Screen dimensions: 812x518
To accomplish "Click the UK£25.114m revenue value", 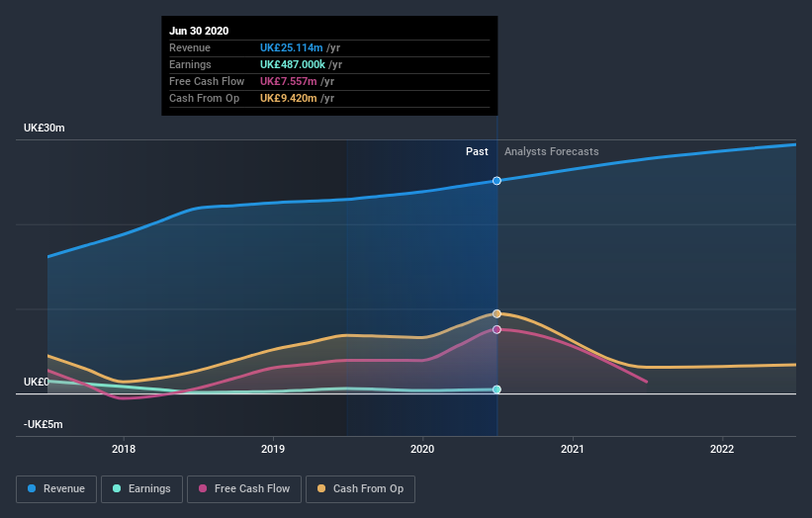I will (292, 47).
